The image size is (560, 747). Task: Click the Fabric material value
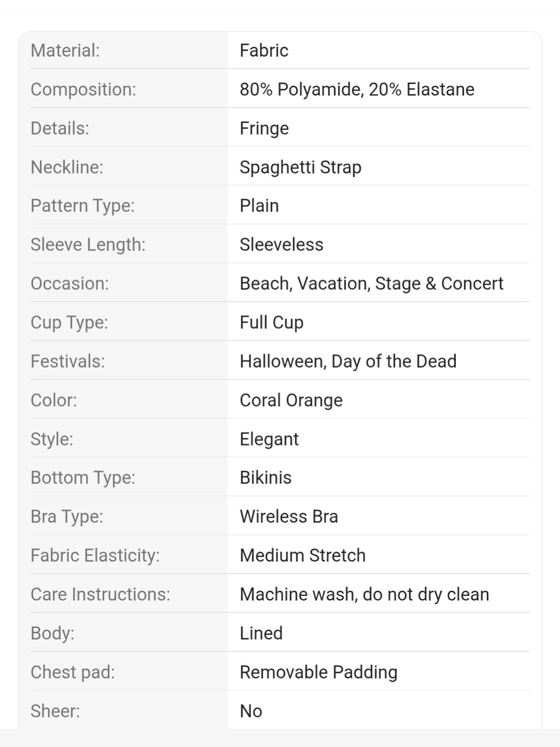pyautogui.click(x=264, y=50)
